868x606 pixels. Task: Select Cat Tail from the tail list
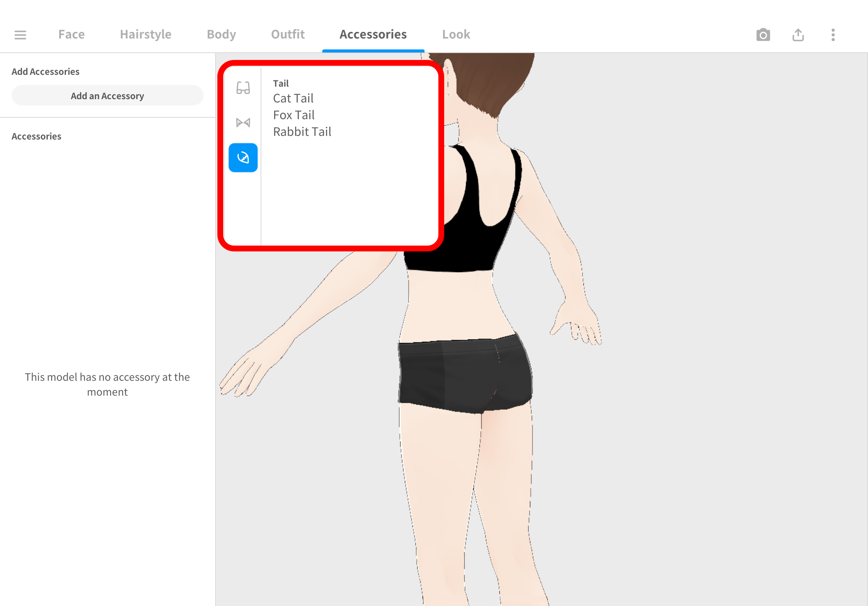click(293, 98)
